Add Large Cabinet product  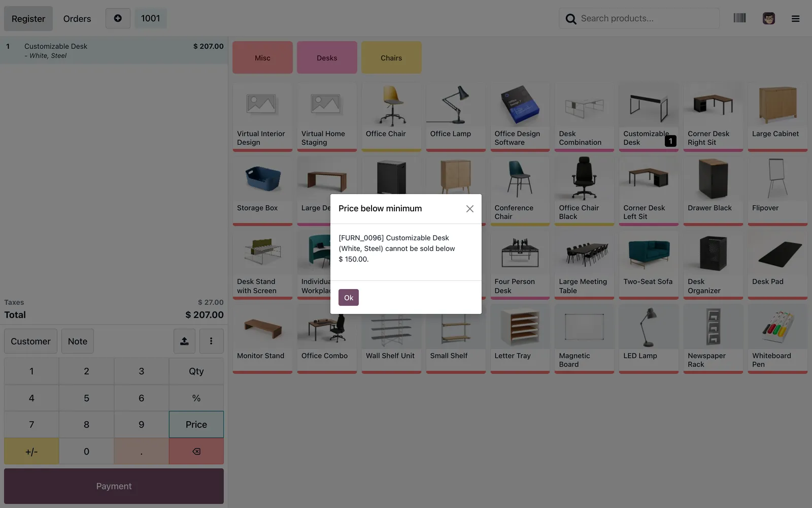tap(777, 117)
